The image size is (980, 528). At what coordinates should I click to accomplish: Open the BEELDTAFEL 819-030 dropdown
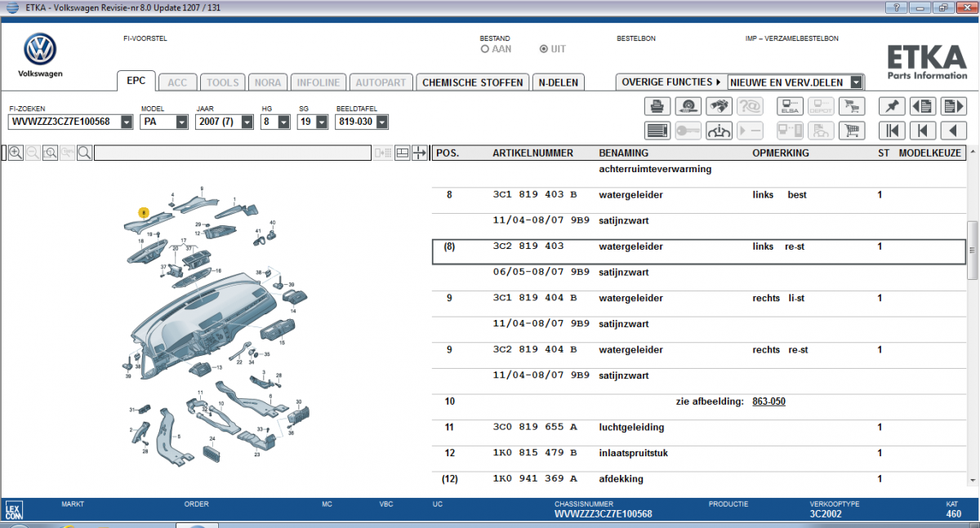381,122
